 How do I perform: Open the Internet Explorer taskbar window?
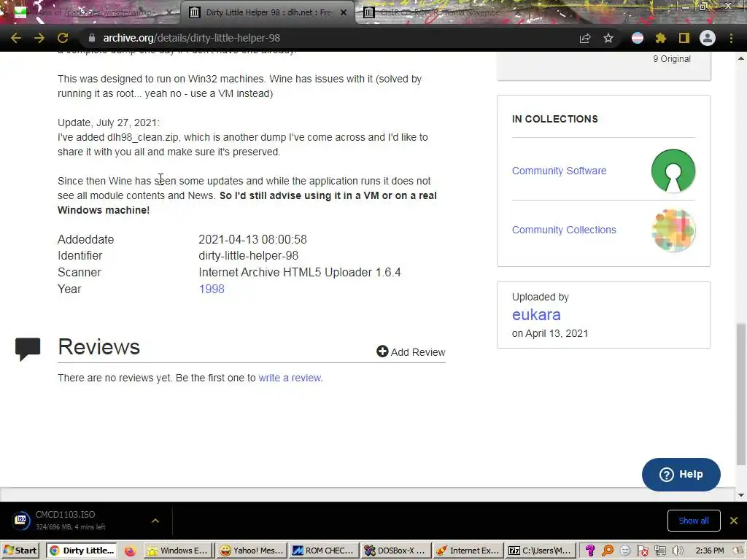tap(468, 551)
